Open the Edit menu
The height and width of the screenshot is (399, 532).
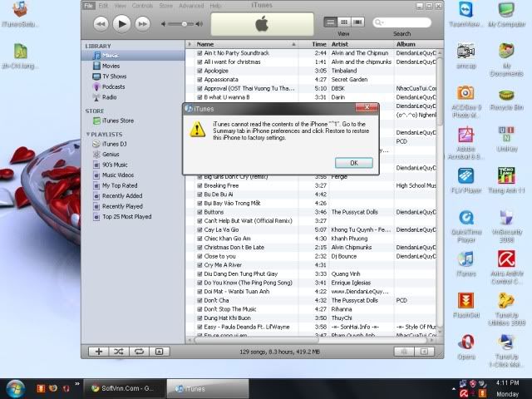click(103, 6)
